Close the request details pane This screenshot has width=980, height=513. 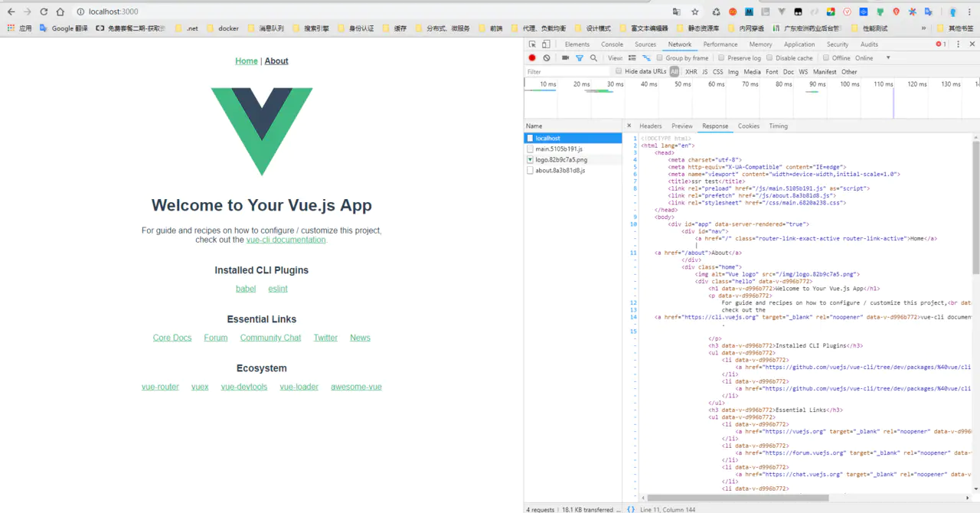pyautogui.click(x=629, y=126)
